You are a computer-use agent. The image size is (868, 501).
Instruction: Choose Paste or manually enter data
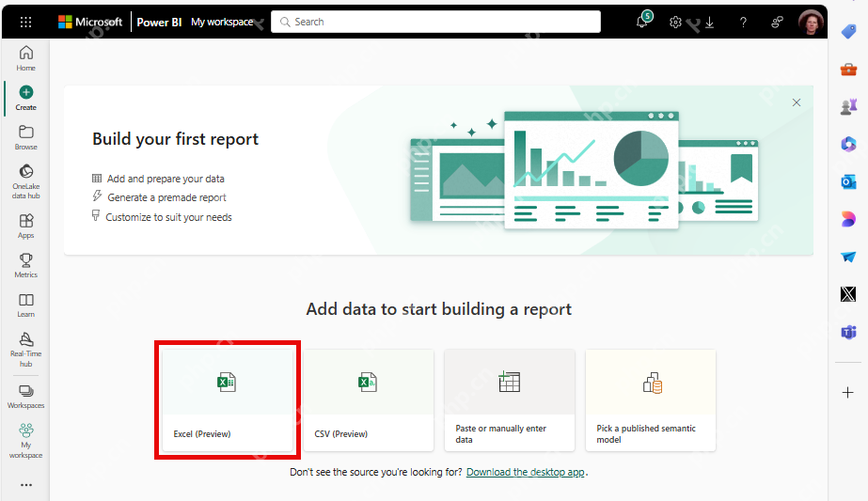(x=510, y=399)
